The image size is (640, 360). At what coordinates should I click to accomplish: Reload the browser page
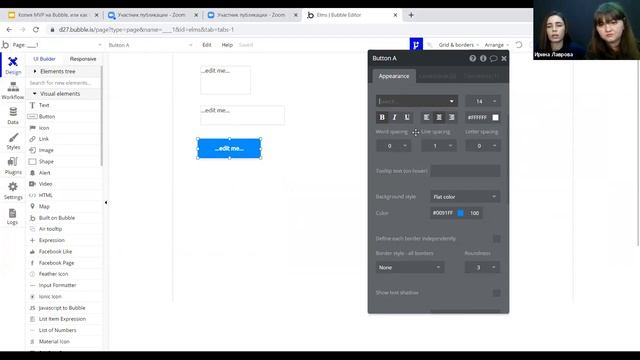[36, 29]
